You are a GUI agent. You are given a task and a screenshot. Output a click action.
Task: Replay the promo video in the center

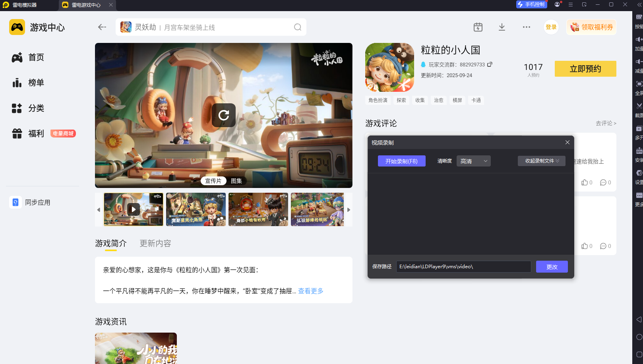click(224, 115)
